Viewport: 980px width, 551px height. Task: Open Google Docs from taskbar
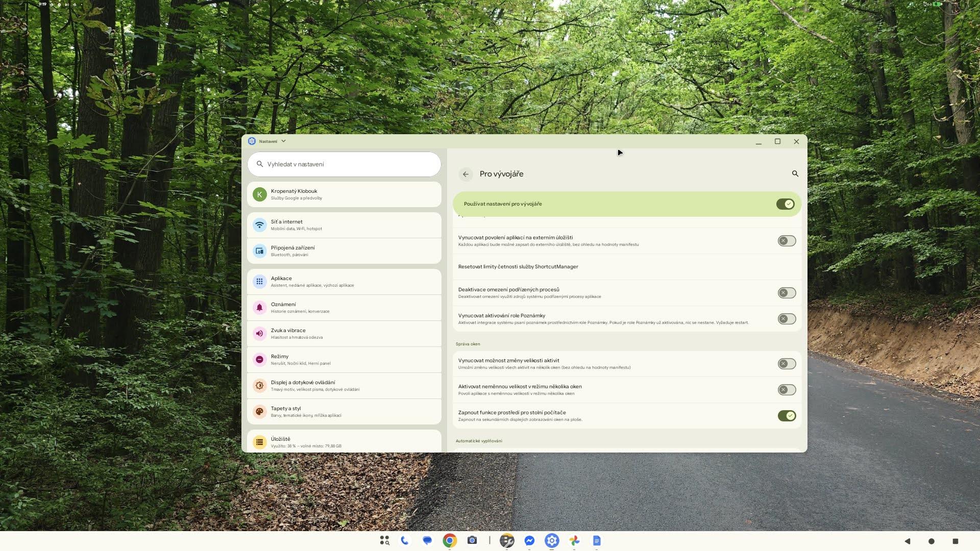tap(597, 540)
